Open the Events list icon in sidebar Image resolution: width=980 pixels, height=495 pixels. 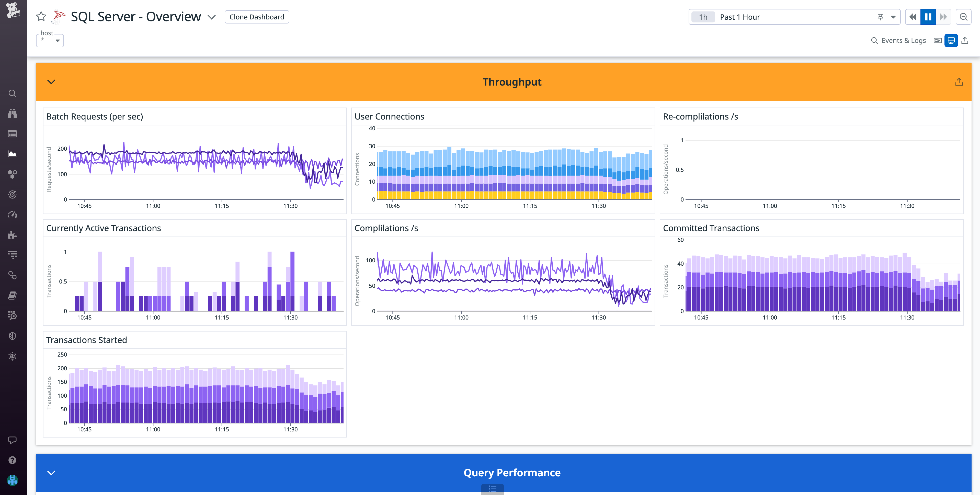coord(13,134)
